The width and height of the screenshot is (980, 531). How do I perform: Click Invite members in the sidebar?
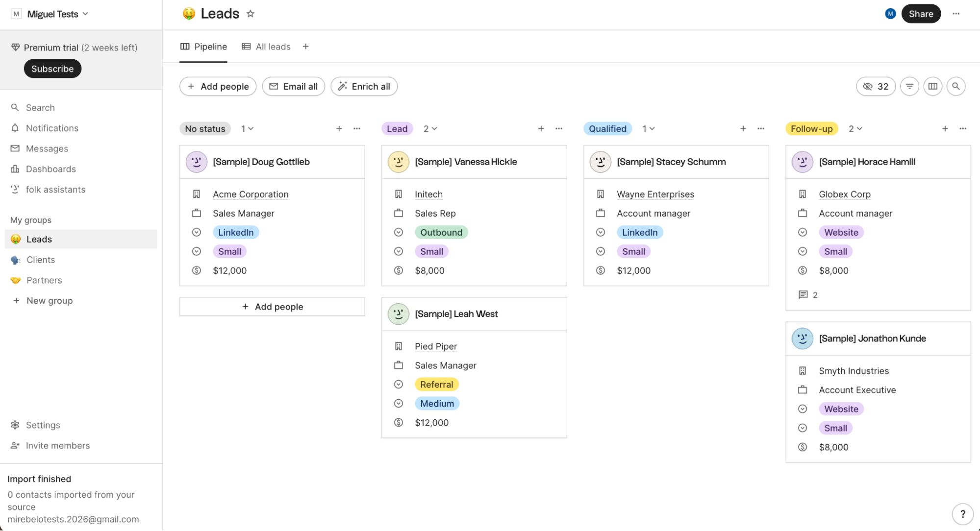(57, 446)
